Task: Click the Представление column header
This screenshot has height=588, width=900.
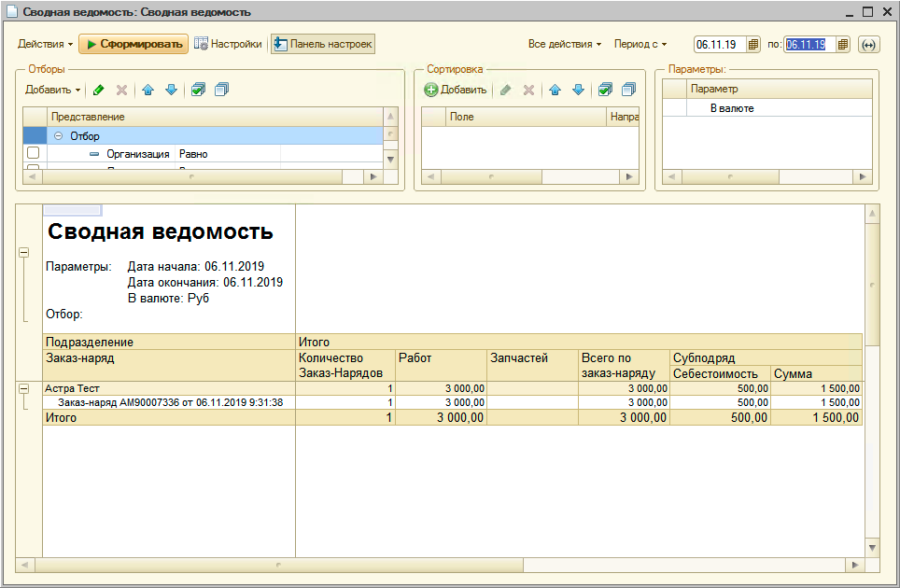Action: click(x=215, y=117)
